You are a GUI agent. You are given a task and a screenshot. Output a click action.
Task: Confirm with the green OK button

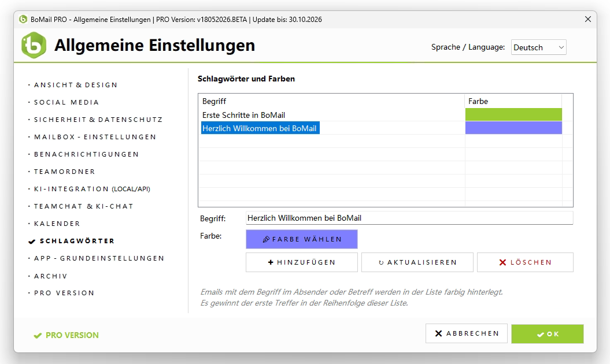tap(548, 334)
